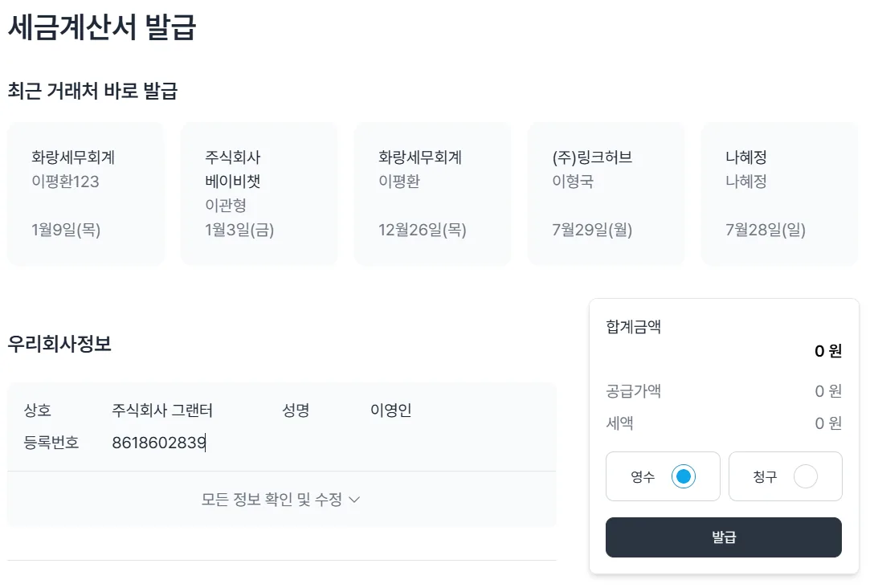Click the company name 주식회사 그랜터

coord(162,410)
